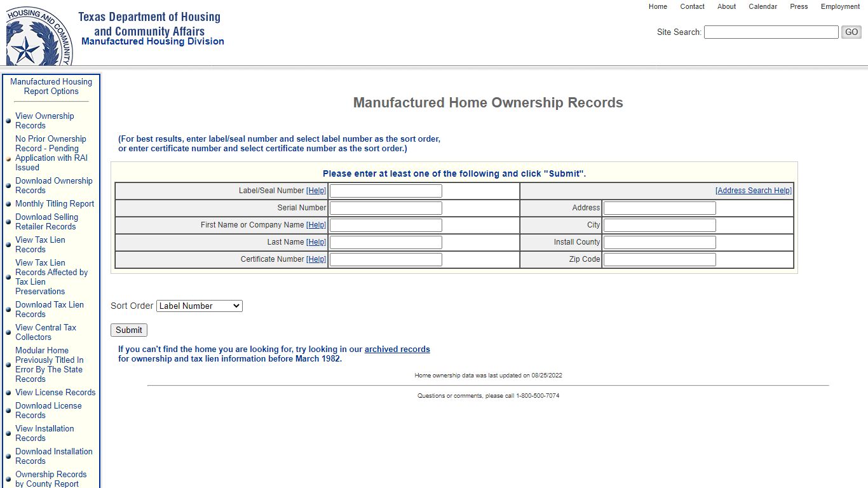This screenshot has width=868, height=488.
Task: Click Texas Department of Housing header title
Action: 149,24
